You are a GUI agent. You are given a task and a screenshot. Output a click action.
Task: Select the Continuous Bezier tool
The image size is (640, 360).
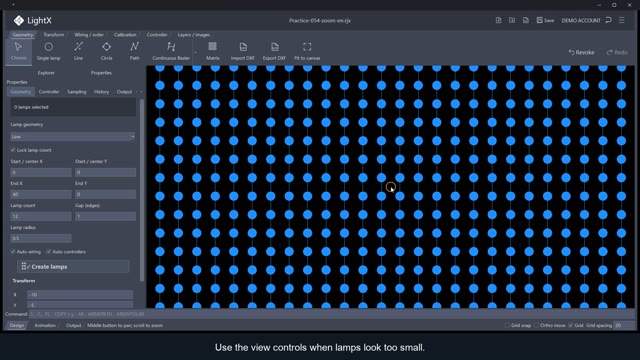coord(171,51)
